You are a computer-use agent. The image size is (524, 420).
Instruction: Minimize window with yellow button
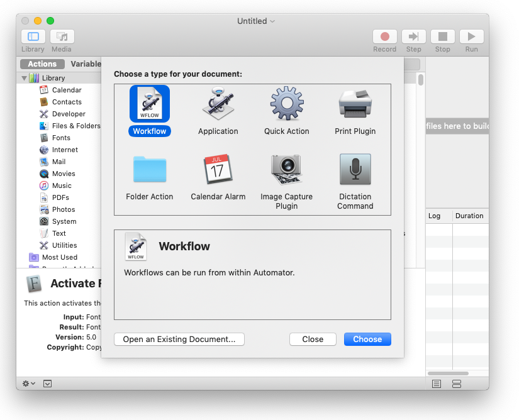tap(38, 21)
